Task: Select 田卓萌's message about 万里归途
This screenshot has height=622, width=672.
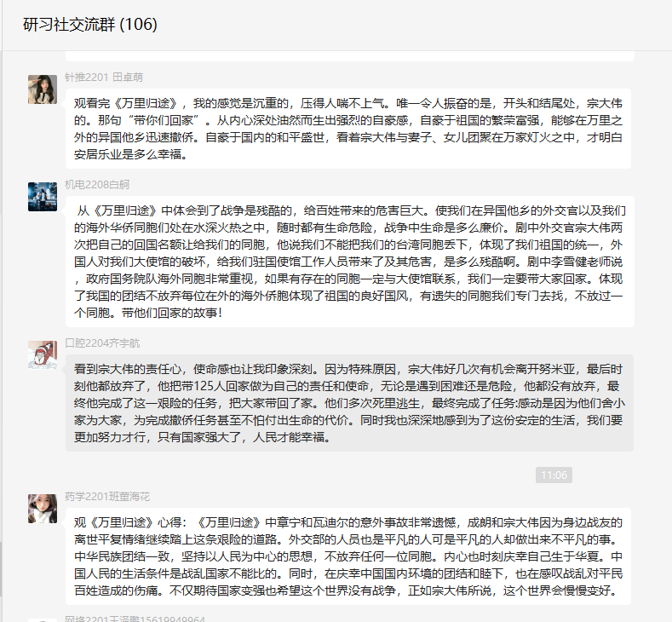Action: click(348, 129)
